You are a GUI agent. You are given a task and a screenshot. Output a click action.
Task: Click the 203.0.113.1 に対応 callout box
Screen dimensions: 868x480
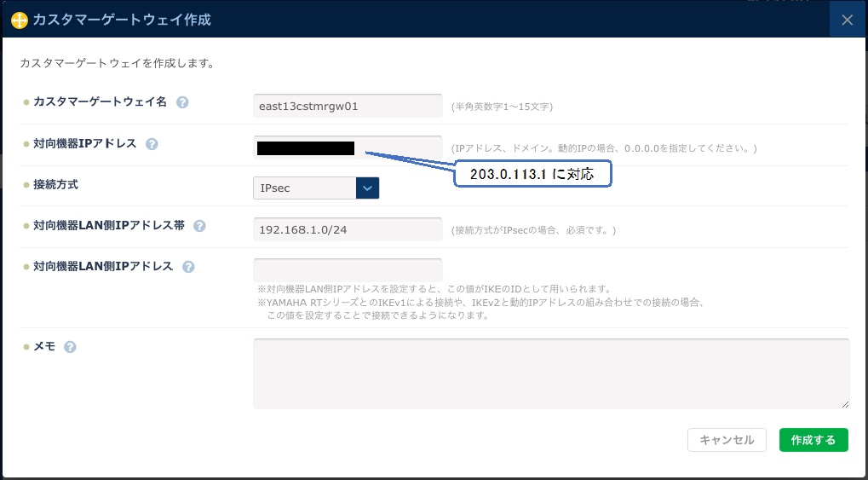point(531,174)
